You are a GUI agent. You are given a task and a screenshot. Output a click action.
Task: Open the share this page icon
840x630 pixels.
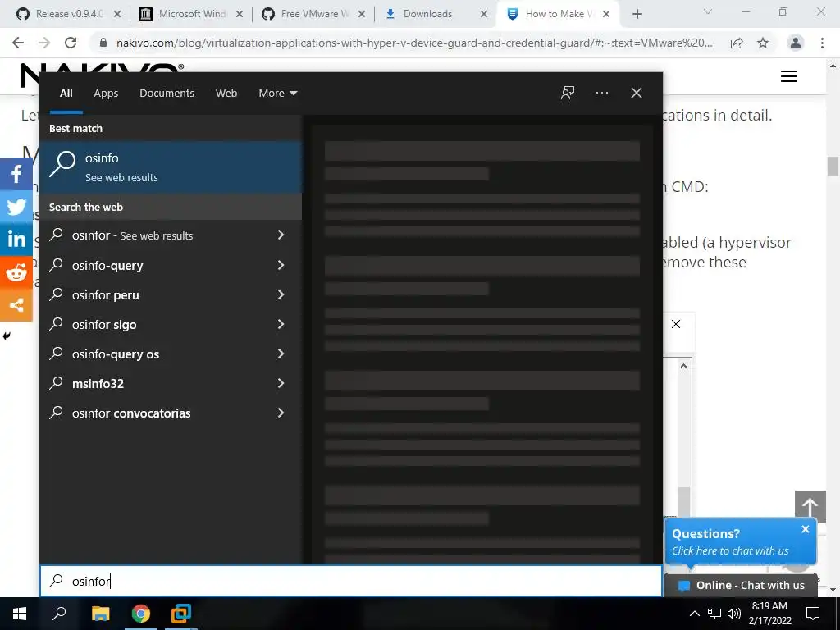click(737, 43)
